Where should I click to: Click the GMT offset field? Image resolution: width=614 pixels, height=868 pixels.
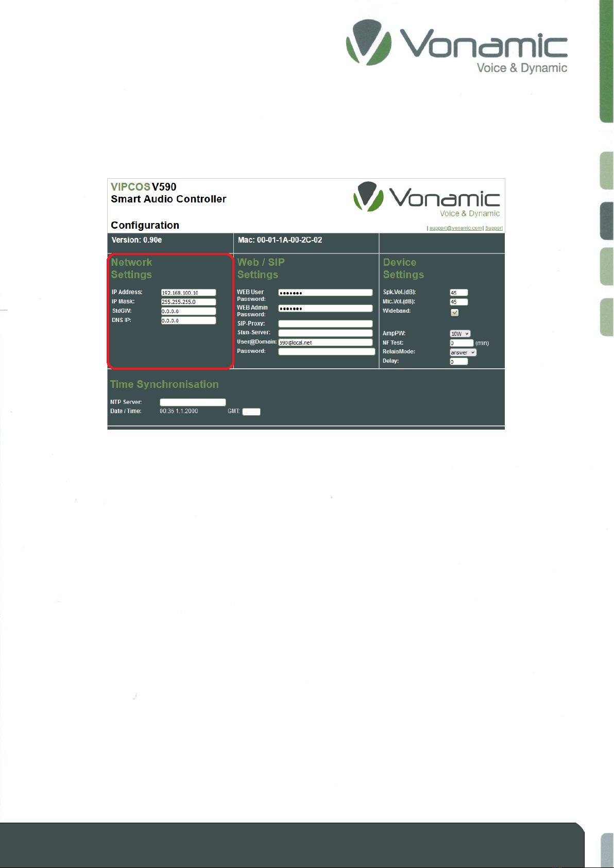coord(251,412)
